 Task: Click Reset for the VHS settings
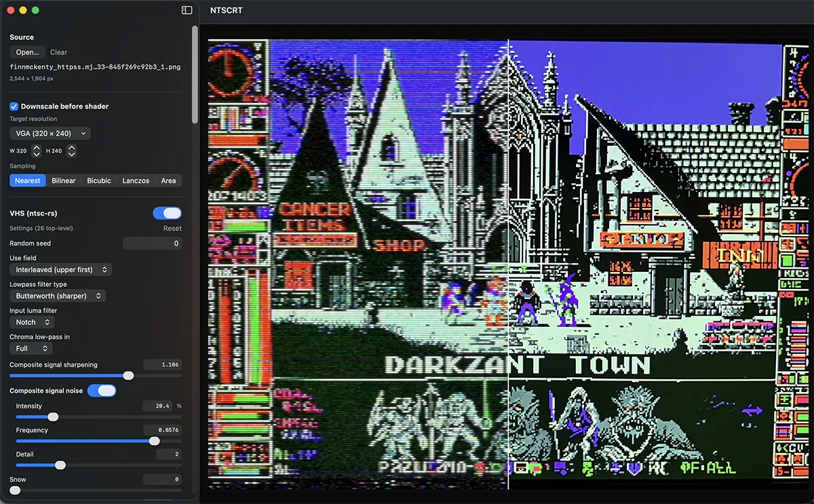click(172, 229)
